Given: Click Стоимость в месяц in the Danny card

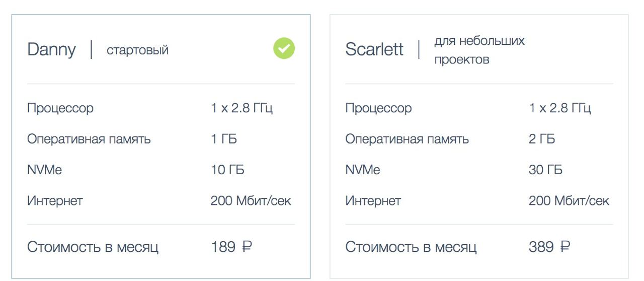Looking at the screenshot, I should pyautogui.click(x=93, y=247).
